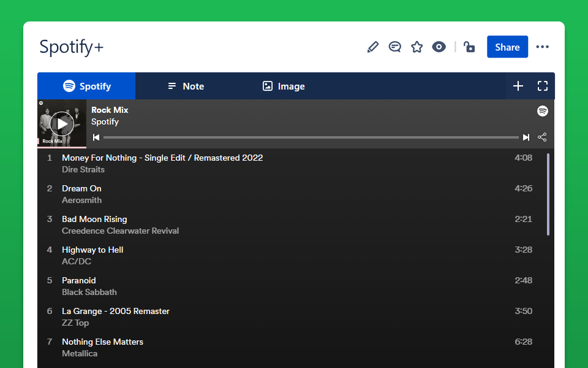Open artist Creedence Clearwater Revival
The width and height of the screenshot is (588, 368).
pos(121,231)
